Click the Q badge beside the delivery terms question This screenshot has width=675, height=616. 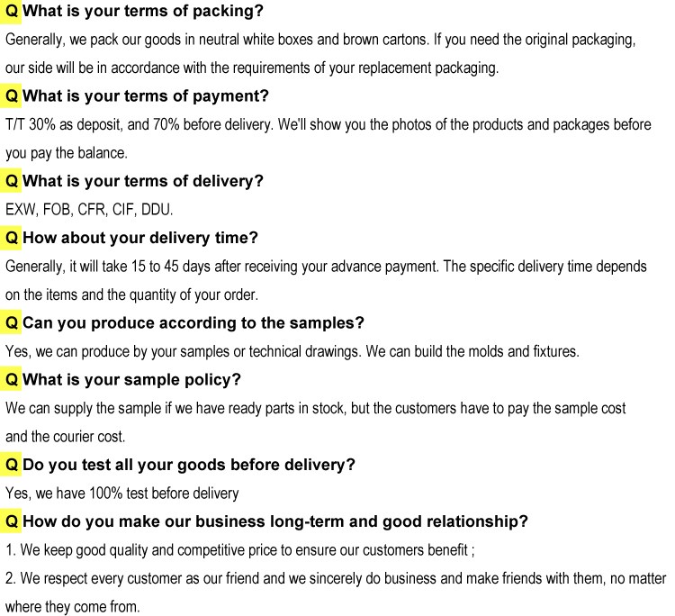[x=12, y=180]
